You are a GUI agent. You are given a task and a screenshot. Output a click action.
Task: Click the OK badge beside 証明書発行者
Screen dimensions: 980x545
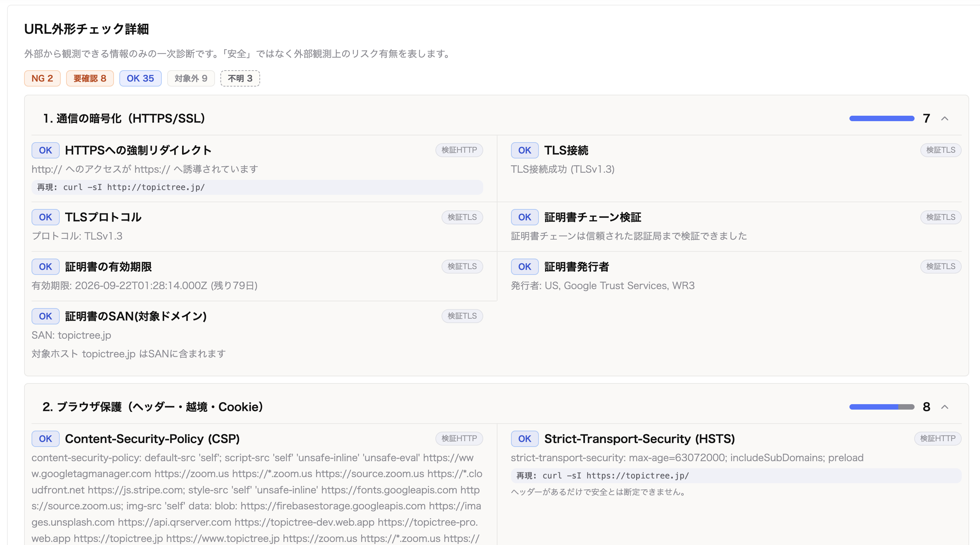525,267
